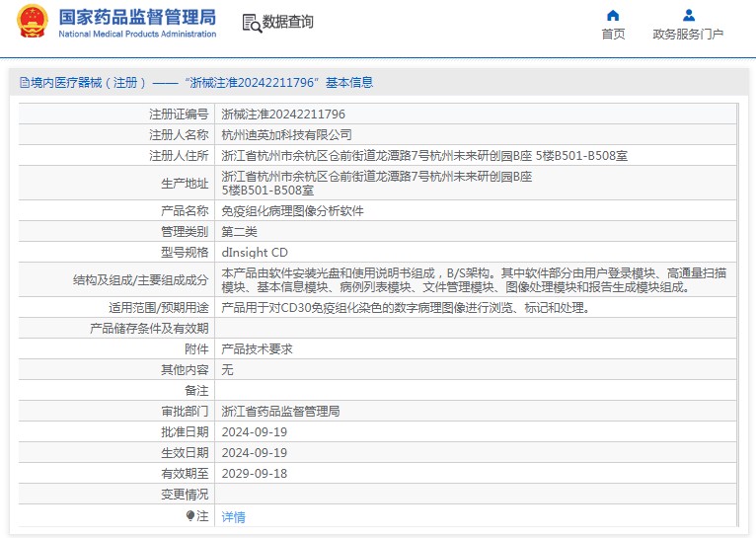Viewport: 756px width, 538px height.
Task: Click the 其他内容 label
Action: (x=185, y=370)
